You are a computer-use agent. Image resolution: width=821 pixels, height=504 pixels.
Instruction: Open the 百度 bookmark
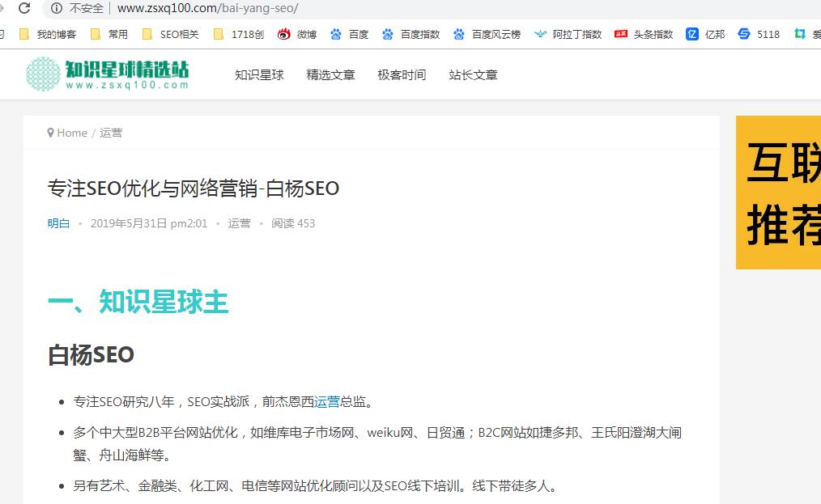pyautogui.click(x=349, y=34)
